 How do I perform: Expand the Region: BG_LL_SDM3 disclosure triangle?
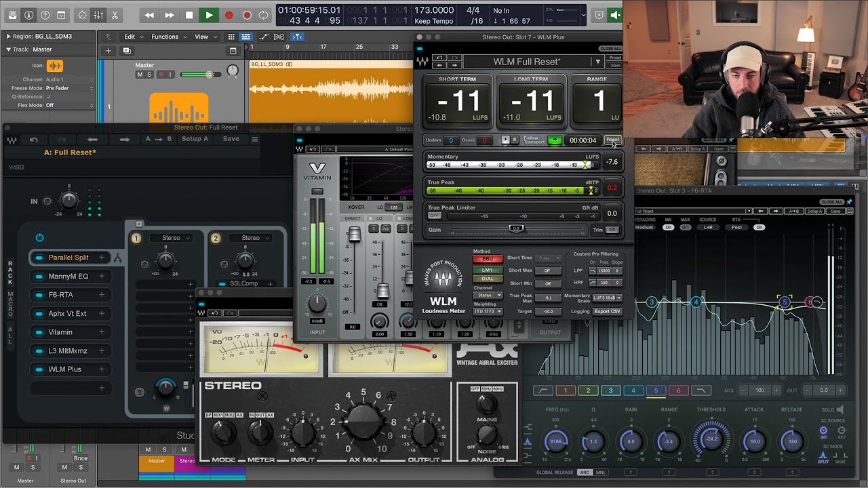pos(8,37)
